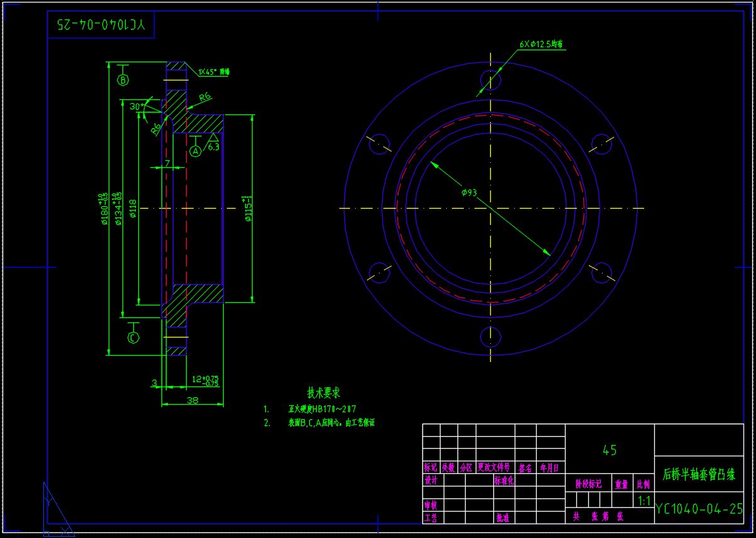Viewport: 756px width, 538px height.
Task: Select the datum C symbol
Action: [133, 338]
